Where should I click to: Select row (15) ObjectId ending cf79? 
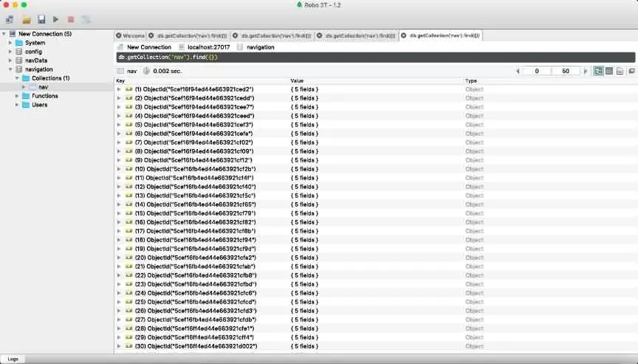click(195, 213)
